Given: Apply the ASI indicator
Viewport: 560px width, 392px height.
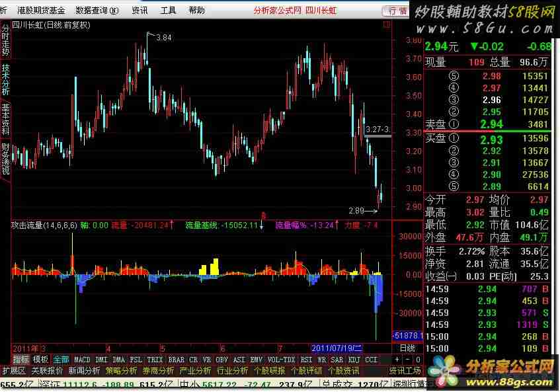Looking at the screenshot, I should click(x=239, y=360).
